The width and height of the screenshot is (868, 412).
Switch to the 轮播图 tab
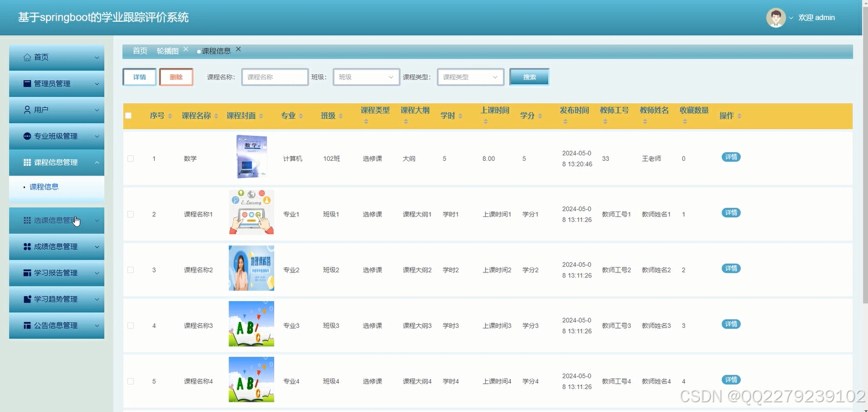167,51
